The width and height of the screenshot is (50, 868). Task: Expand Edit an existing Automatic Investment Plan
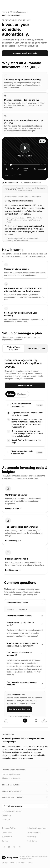coord(25,453)
